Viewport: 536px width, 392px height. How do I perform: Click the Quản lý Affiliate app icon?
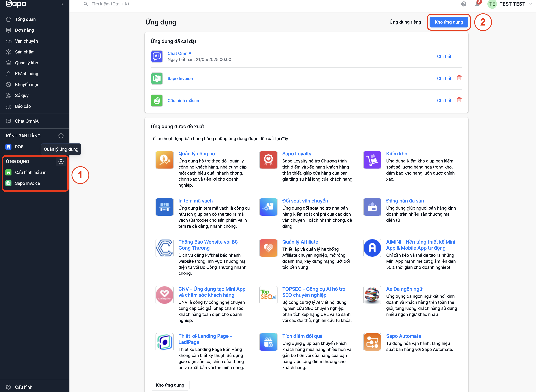(x=268, y=248)
